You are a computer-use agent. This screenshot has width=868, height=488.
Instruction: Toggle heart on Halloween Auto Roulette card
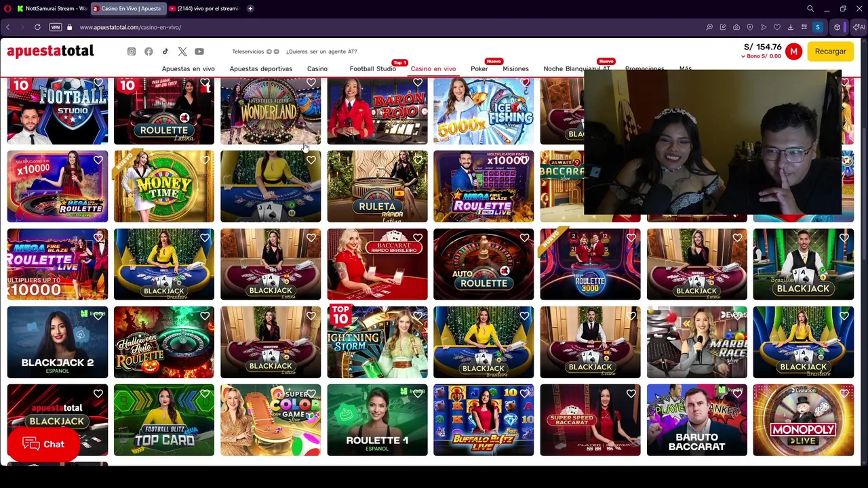[205, 316]
